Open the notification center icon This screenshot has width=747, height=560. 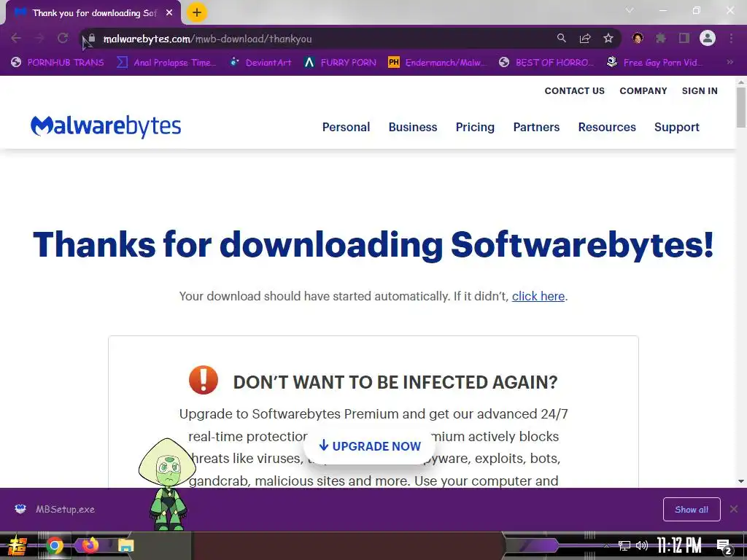coord(724,546)
